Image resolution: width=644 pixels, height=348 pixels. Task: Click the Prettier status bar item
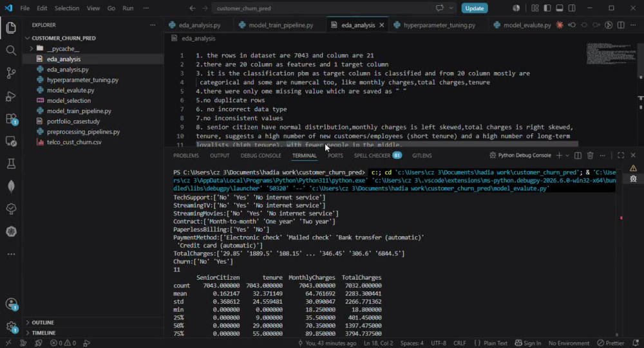point(611,343)
